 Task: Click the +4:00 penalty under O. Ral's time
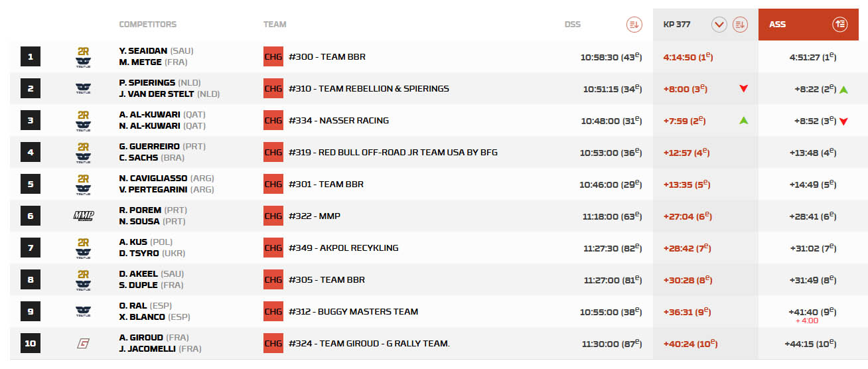[807, 321]
